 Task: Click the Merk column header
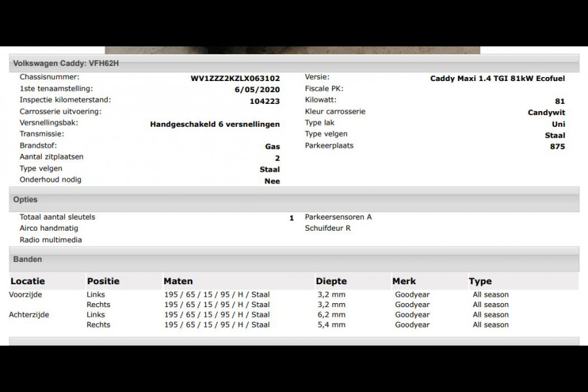tap(404, 282)
